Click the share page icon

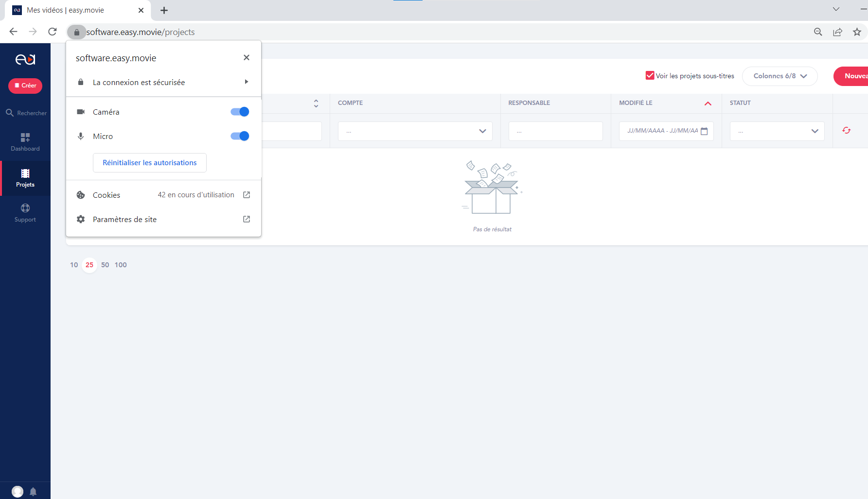click(x=837, y=32)
